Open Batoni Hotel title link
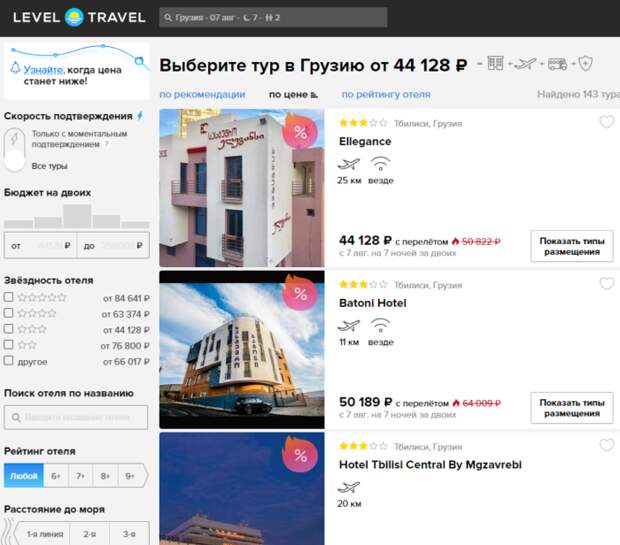This screenshot has height=545, width=620. click(x=372, y=303)
